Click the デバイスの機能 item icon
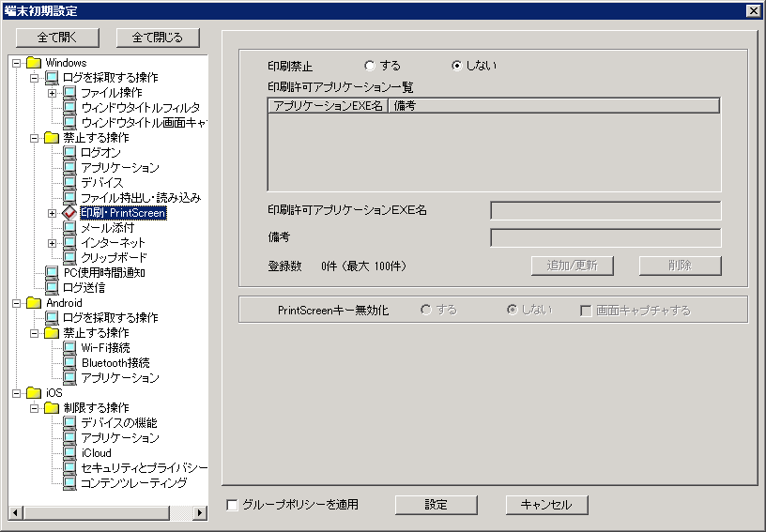 (x=69, y=423)
